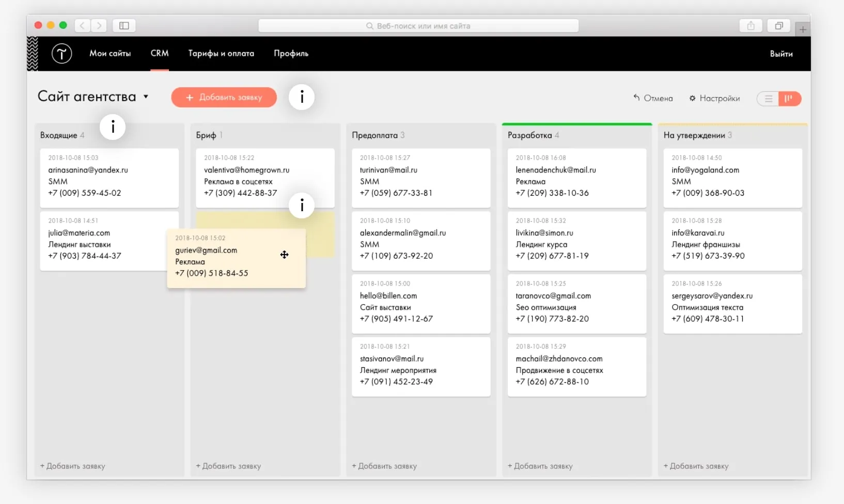
Task: Open info hint above guriev card
Action: [x=302, y=206]
